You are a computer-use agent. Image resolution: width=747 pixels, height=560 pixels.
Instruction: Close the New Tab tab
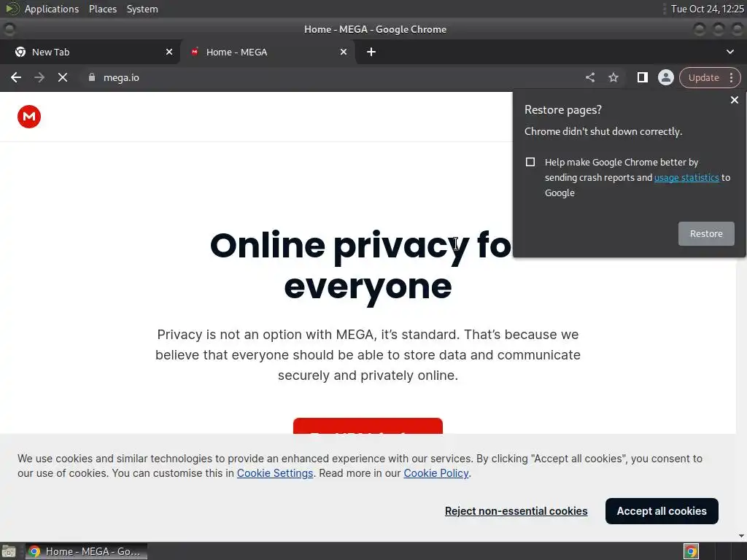(x=169, y=52)
